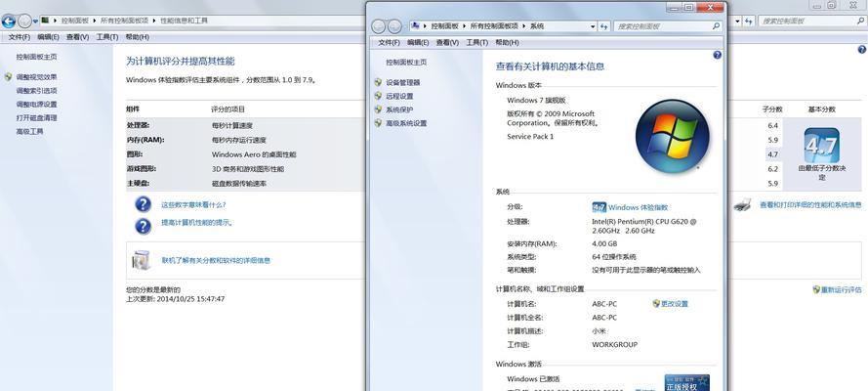Expand breadcrumb arrow before 系统 in address bar
This screenshot has width=868, height=391.
[523, 26]
